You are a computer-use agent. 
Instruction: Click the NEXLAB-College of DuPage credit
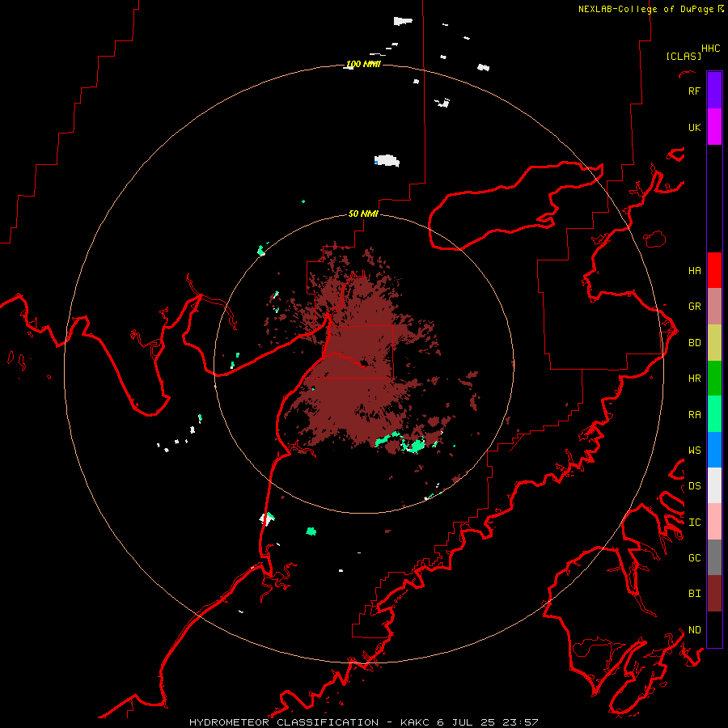(645, 9)
